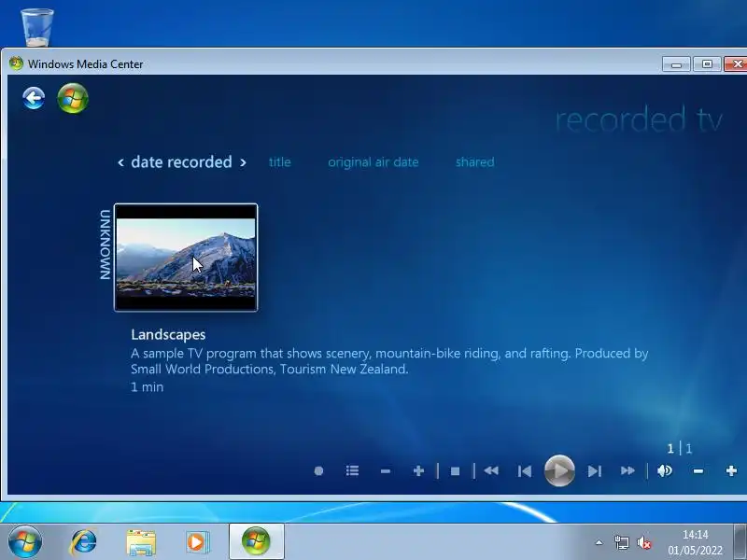Skip forward to next with the bar-arrow button
This screenshot has height=560, width=747.
594,471
